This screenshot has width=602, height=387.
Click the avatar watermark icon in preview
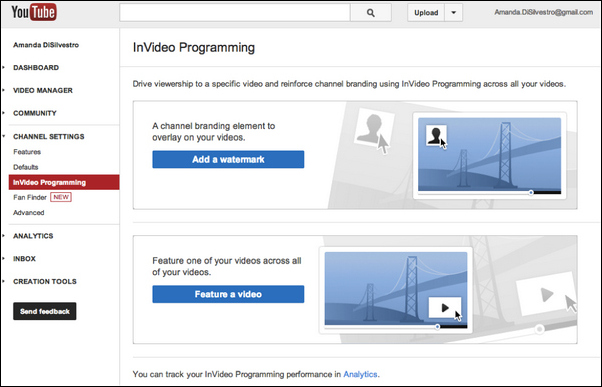click(x=436, y=135)
